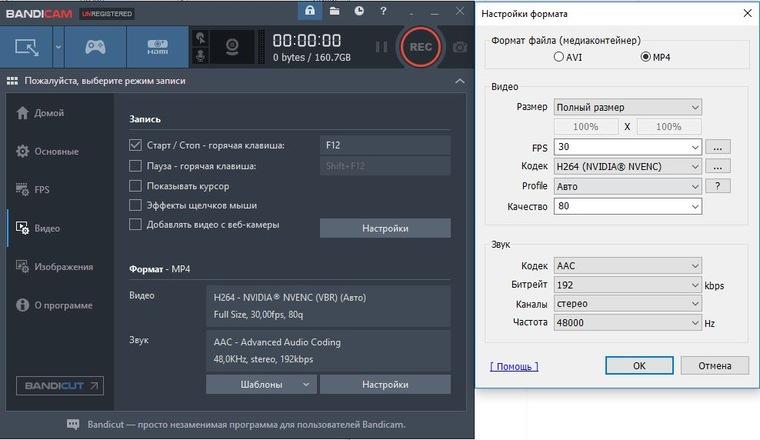Click the chat icon in the bottom banner
The image size is (760, 440).
coord(73,424)
